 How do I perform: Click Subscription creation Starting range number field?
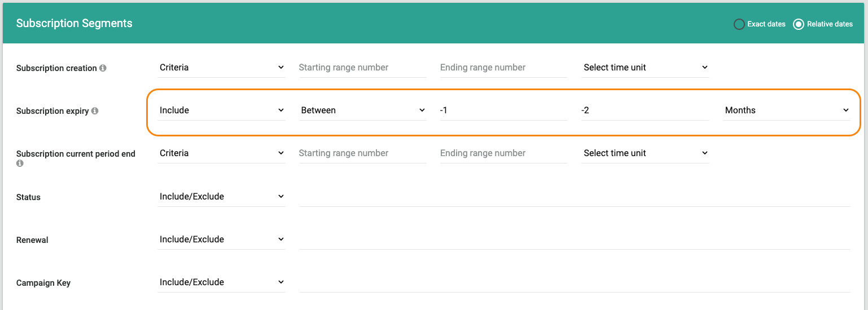click(363, 68)
